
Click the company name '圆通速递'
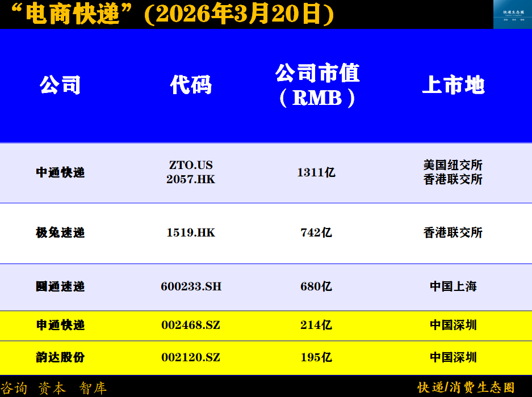point(60,286)
